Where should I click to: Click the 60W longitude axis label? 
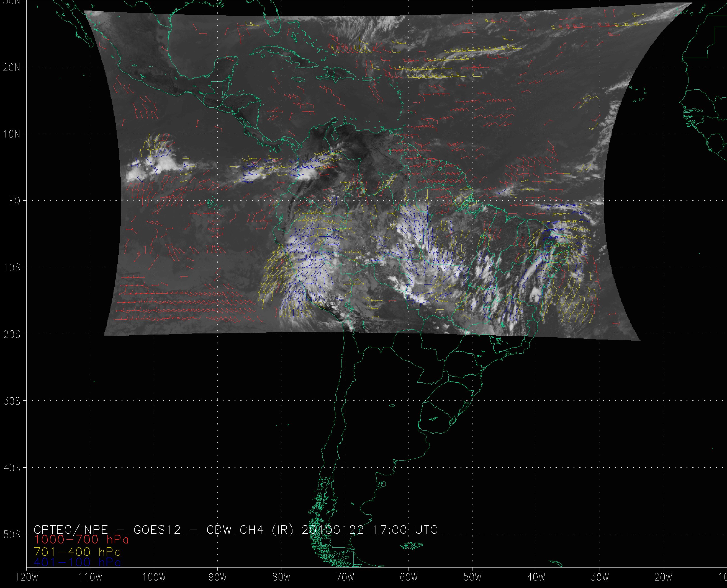click(x=409, y=577)
